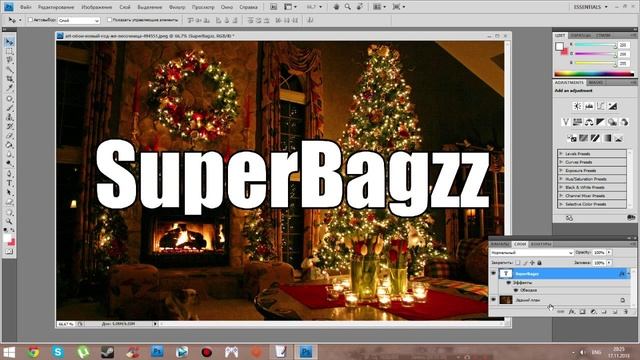
Task: Toggle Lock position in the layers panel
Action: point(532,263)
